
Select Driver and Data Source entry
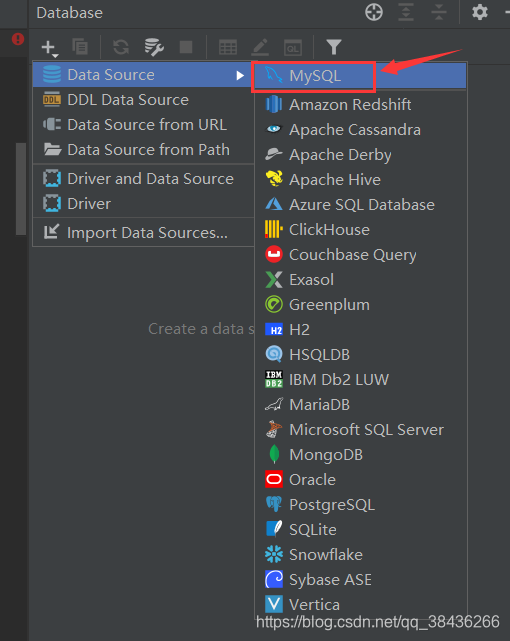(143, 179)
